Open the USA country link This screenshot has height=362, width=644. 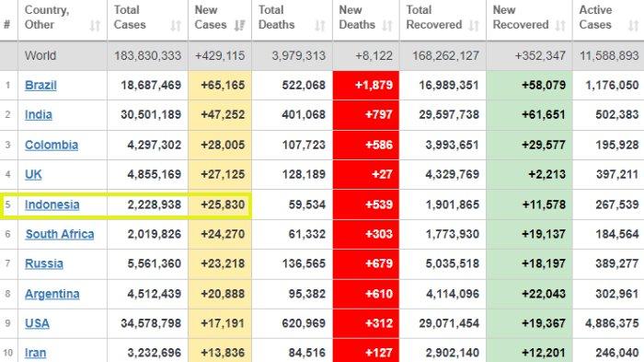pos(37,323)
